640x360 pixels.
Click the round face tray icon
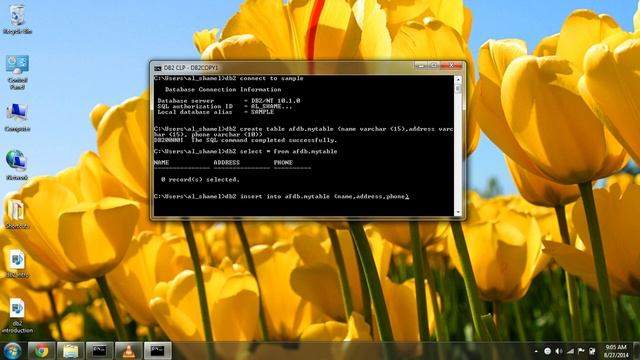pyautogui.click(x=547, y=351)
